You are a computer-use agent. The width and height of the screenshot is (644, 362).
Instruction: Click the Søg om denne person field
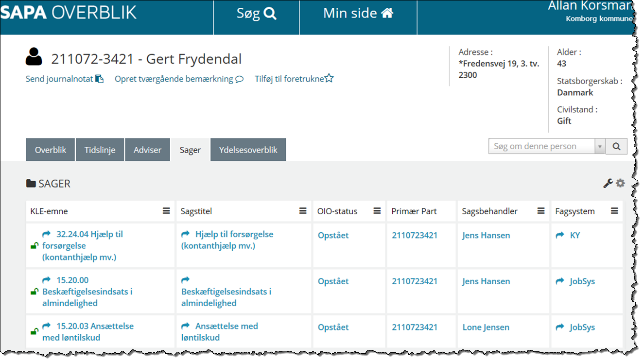click(541, 146)
